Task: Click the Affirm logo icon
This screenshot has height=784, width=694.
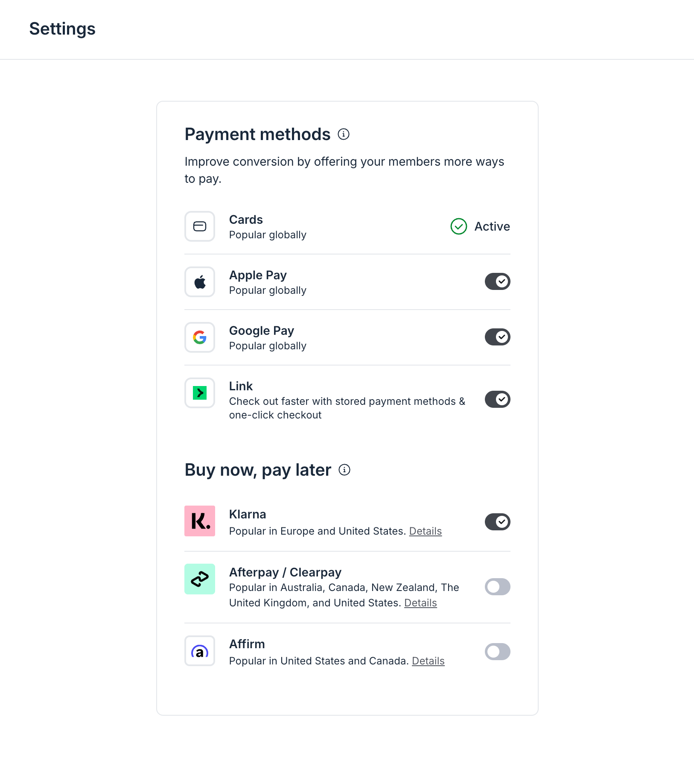Action: [x=199, y=651]
